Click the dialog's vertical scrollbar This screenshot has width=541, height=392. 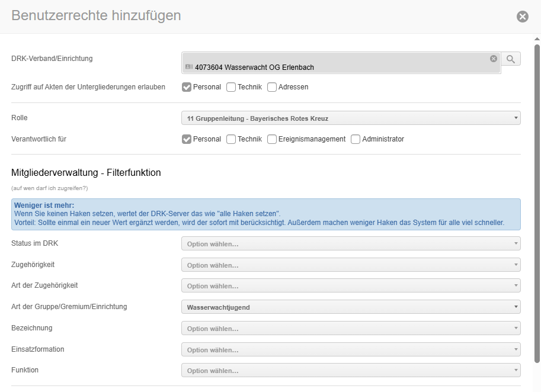(537, 201)
